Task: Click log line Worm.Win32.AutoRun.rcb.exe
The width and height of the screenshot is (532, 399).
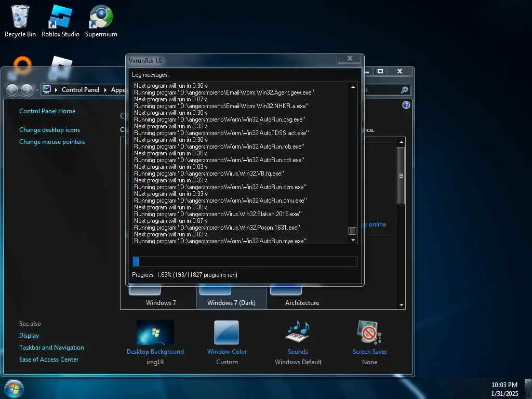Action: tap(219, 147)
